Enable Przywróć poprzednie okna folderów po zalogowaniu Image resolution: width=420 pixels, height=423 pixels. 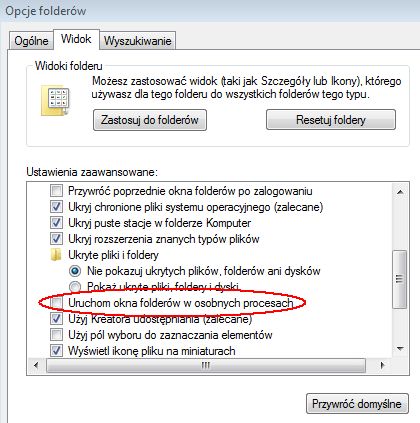56,191
